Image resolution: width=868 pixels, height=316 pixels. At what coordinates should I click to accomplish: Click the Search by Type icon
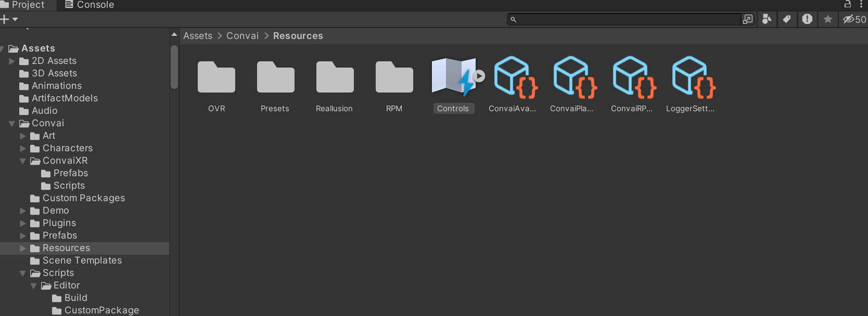pyautogui.click(x=767, y=19)
